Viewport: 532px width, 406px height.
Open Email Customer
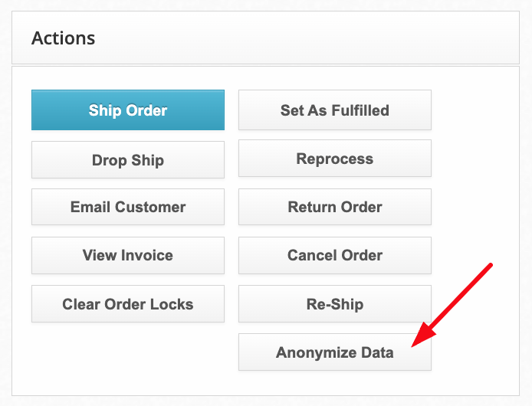tap(128, 207)
